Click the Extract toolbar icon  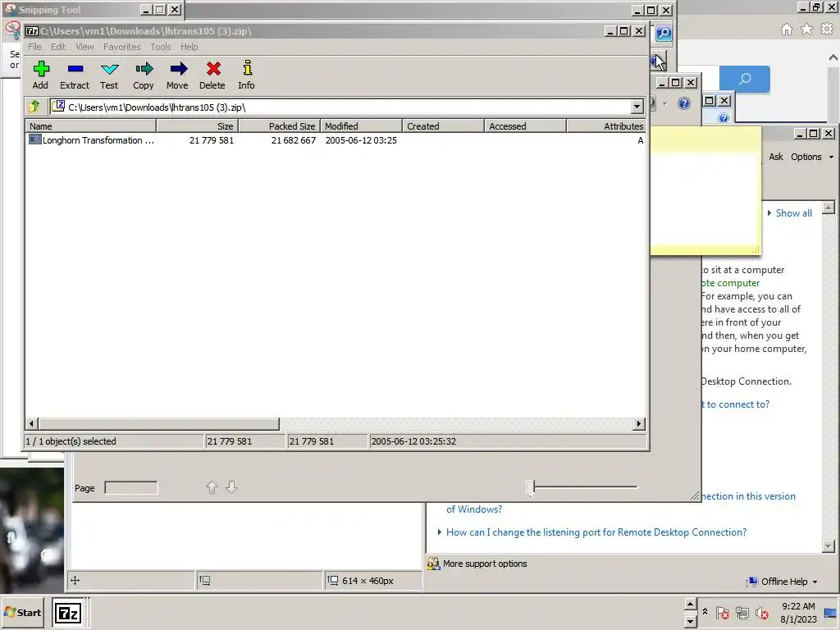pos(75,75)
